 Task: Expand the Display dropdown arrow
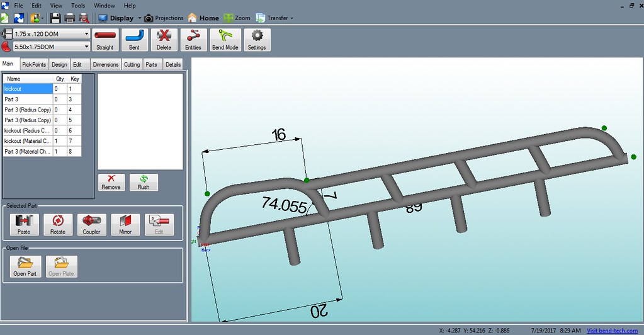click(139, 18)
